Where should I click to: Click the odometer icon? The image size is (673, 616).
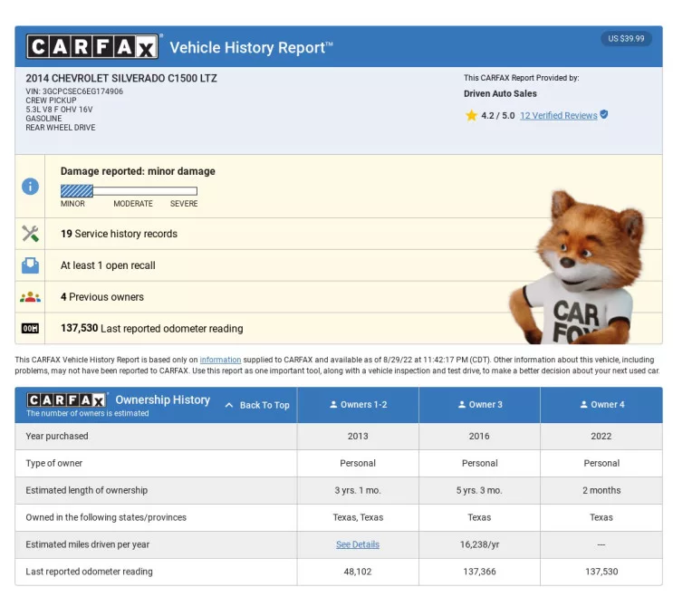(30, 329)
